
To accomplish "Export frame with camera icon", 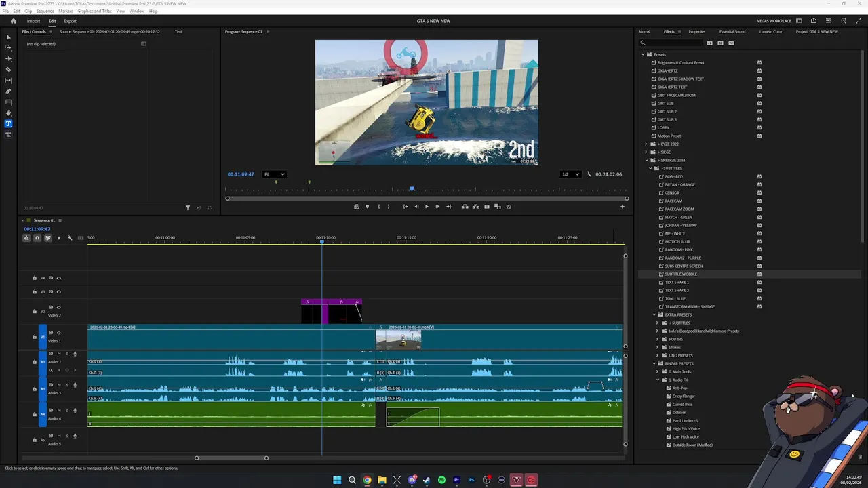I will click(486, 207).
